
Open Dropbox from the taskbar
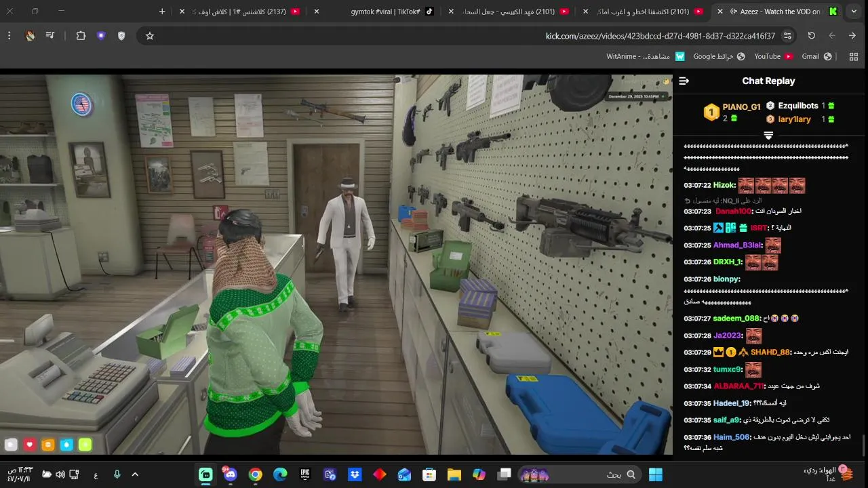(x=355, y=474)
